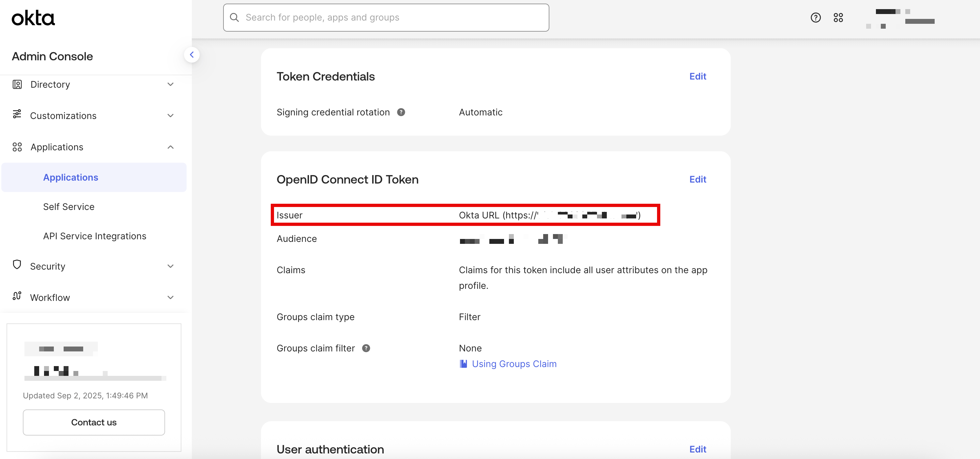Focus the search for people, apps and groups field
This screenshot has height=459, width=980.
[386, 18]
